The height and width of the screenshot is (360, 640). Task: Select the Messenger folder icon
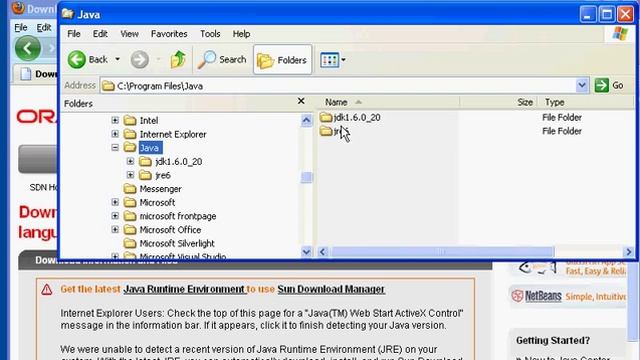point(130,189)
